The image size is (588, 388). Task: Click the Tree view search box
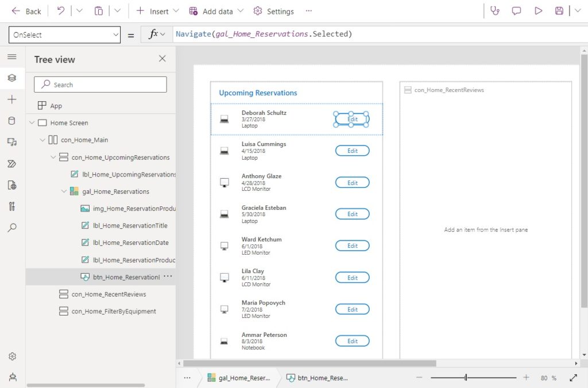100,84
